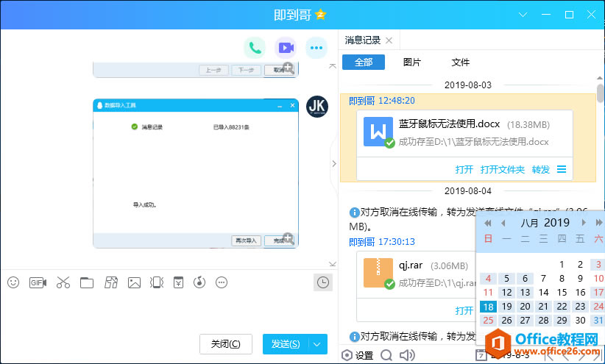Open more options with the three-dots icon

[316, 48]
